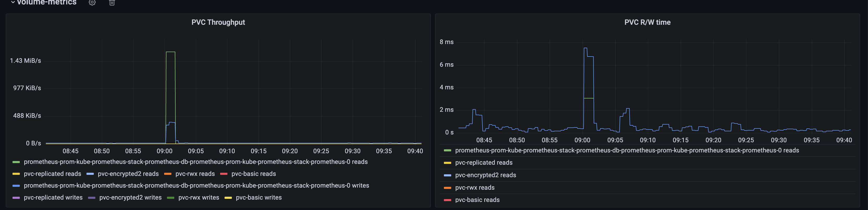Open the PVC Throughput panel title menu
868x210 pixels.
click(218, 22)
